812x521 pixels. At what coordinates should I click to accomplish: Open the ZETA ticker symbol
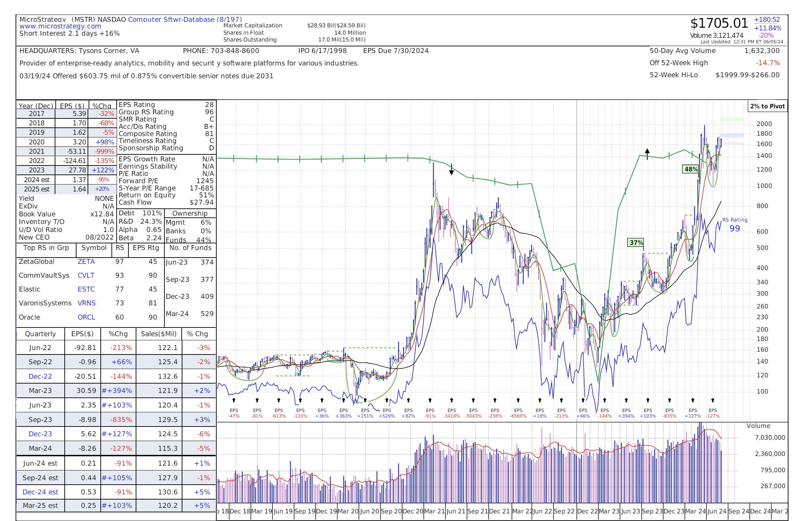86,262
